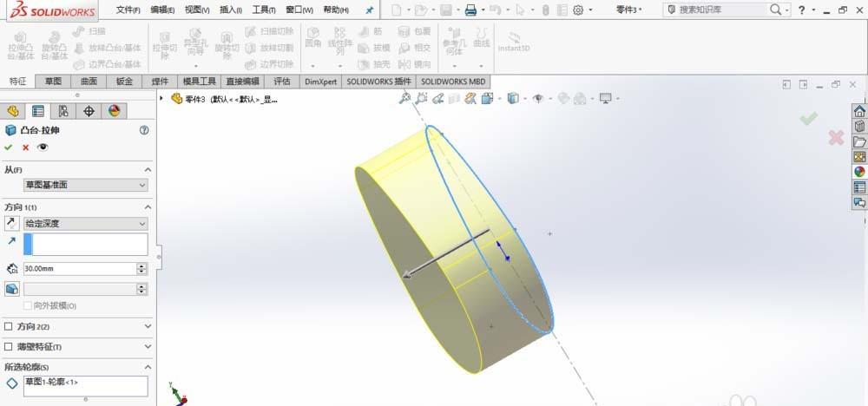Open Appearances color ball icon in task pane
The height and width of the screenshot is (406, 868).
859,172
